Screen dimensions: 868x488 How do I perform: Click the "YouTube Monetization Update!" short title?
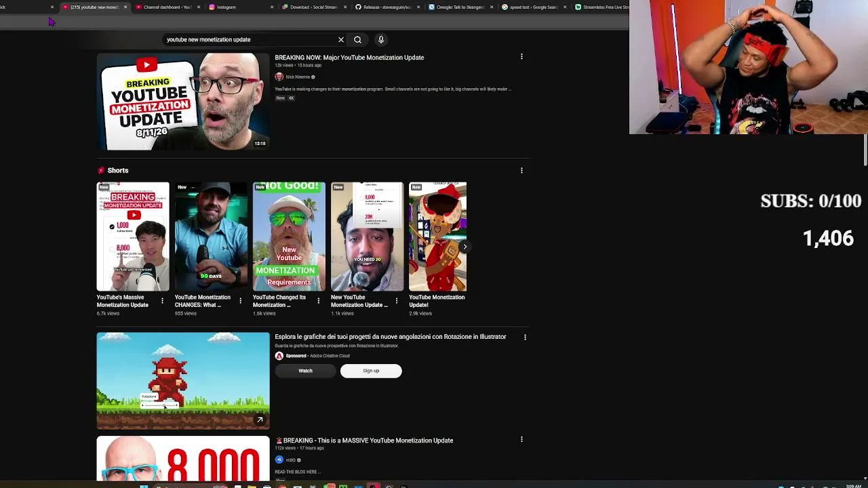click(437, 301)
